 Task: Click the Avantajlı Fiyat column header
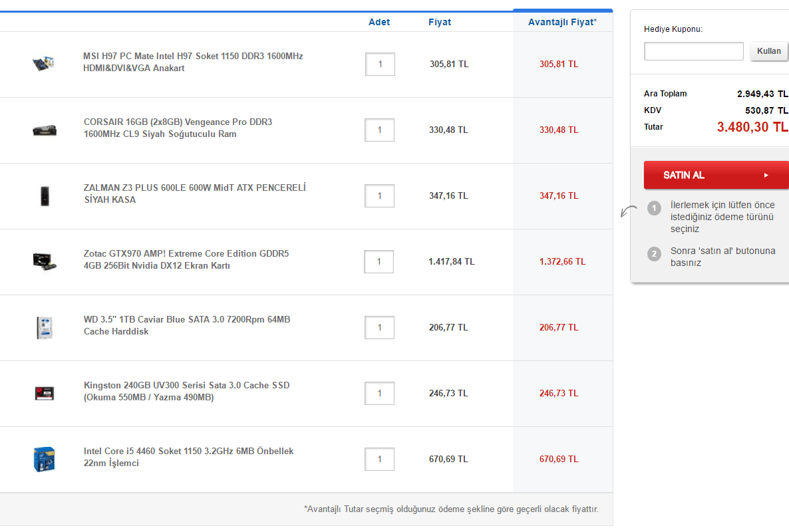[562, 22]
